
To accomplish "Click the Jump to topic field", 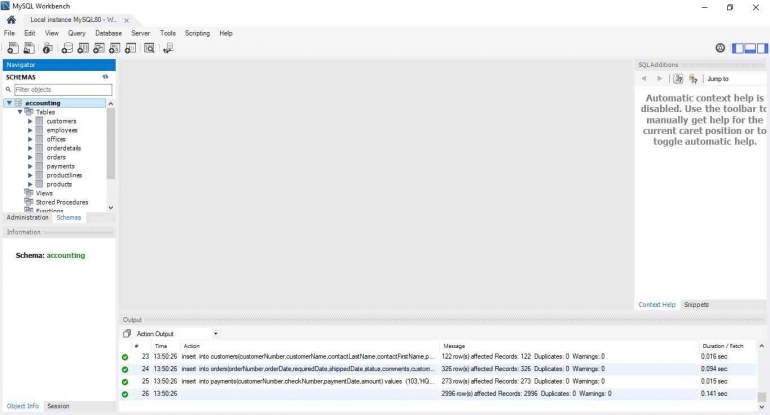I will pos(736,79).
